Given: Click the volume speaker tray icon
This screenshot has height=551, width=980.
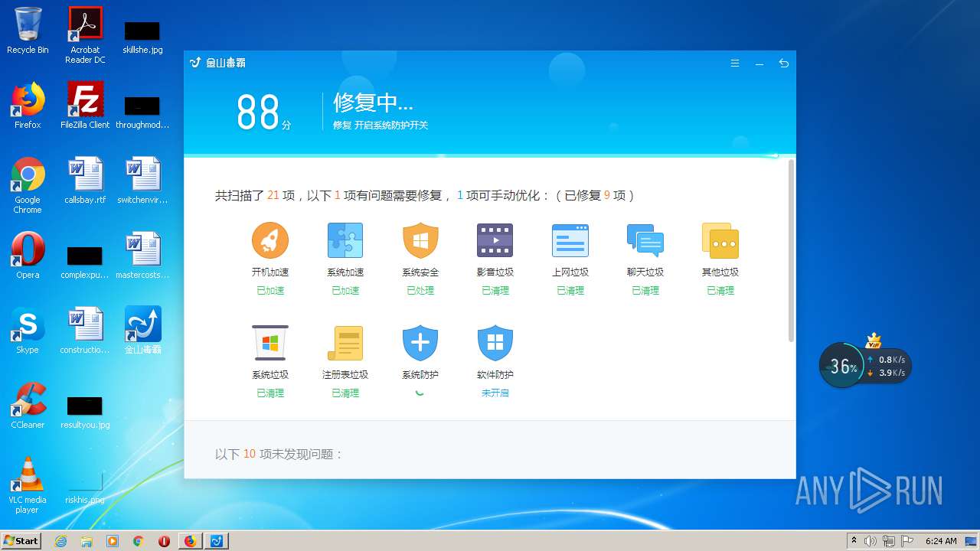Looking at the screenshot, I should click(871, 541).
